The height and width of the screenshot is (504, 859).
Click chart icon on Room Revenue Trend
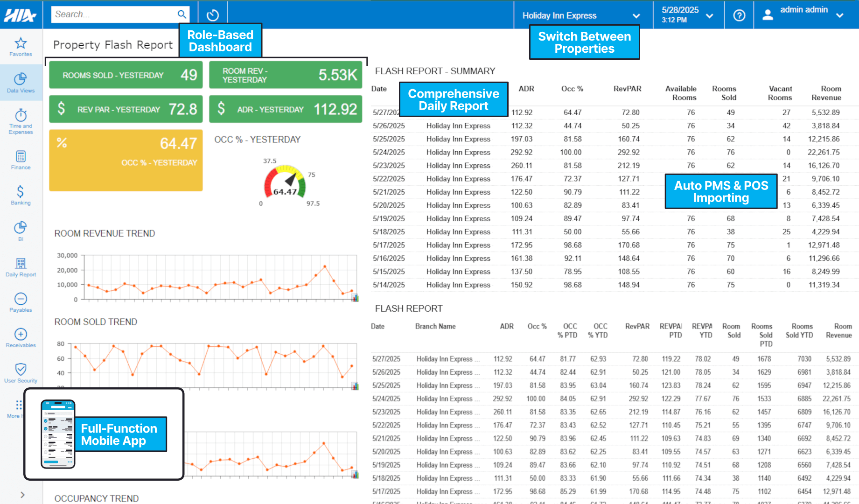click(355, 298)
